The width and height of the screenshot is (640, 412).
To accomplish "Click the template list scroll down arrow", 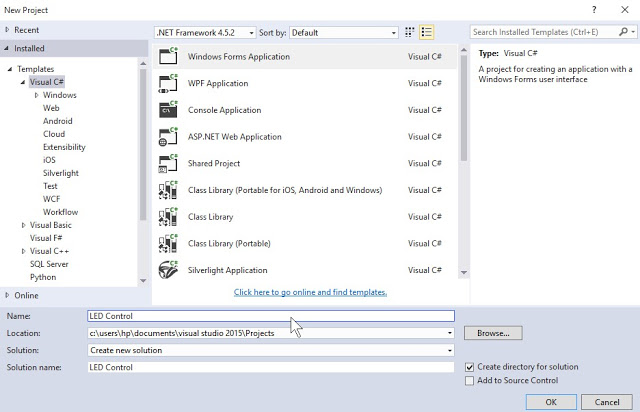I will pos(464,272).
